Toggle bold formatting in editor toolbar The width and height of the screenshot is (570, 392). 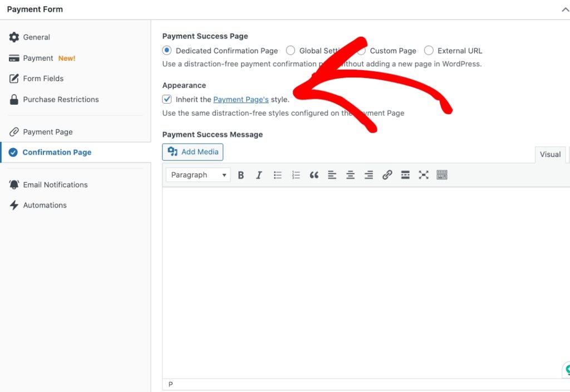[241, 175]
